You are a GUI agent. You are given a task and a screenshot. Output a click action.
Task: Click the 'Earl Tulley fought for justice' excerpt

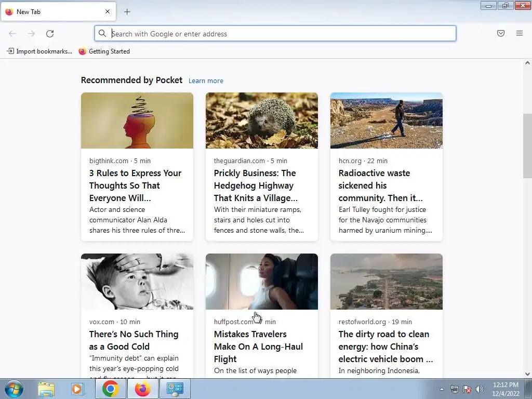pos(385,220)
